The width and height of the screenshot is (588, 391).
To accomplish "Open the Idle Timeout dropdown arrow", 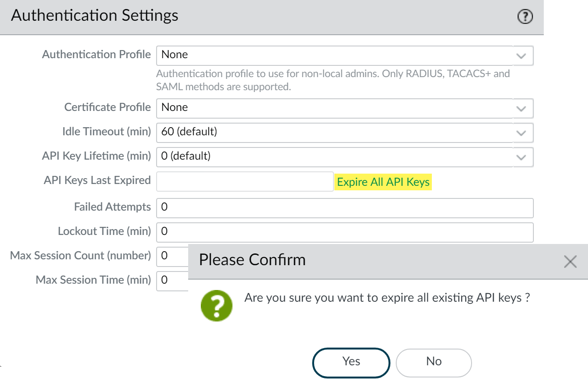I will coord(521,133).
